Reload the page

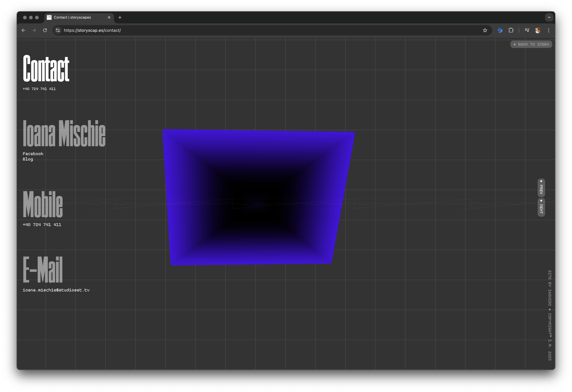tap(45, 30)
